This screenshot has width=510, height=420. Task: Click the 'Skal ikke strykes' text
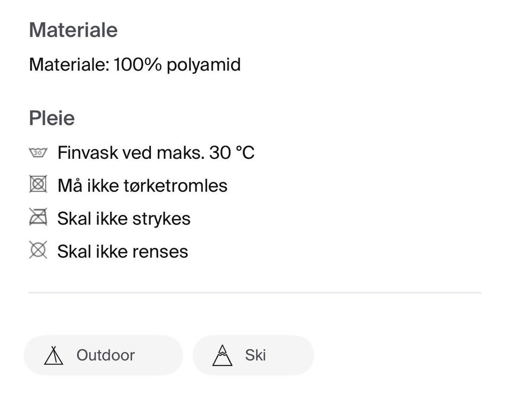pyautogui.click(x=124, y=218)
